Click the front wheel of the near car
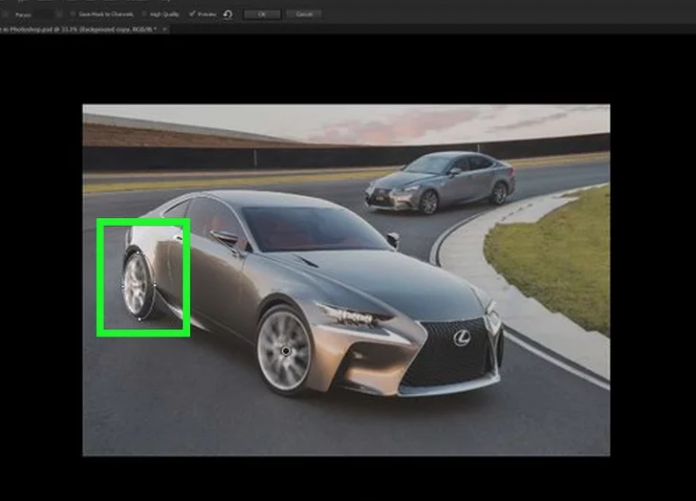This screenshot has width=696, height=501. click(286, 349)
